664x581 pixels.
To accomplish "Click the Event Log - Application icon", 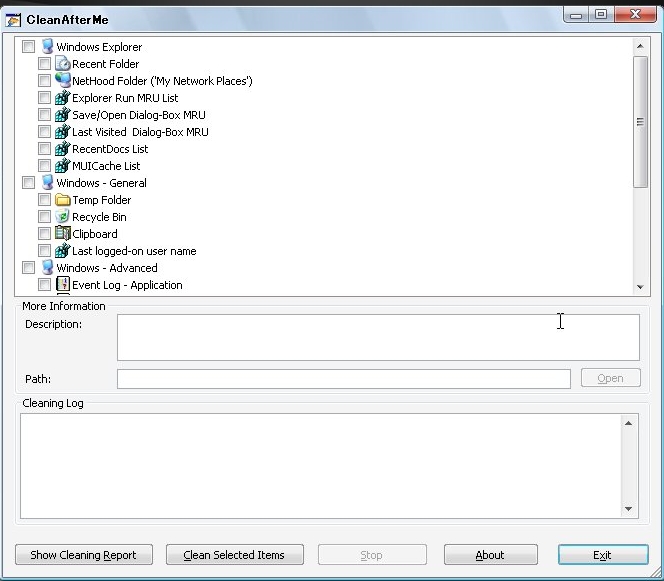I will (63, 285).
